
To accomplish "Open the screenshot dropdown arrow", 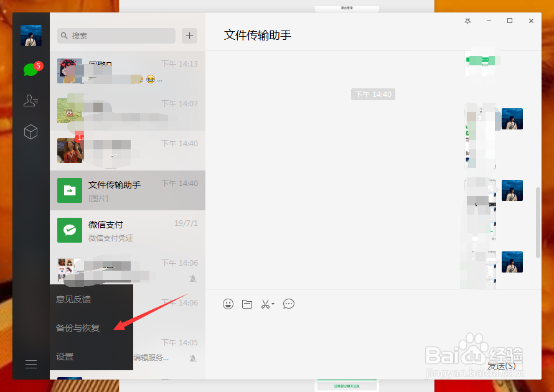I will tap(274, 304).
